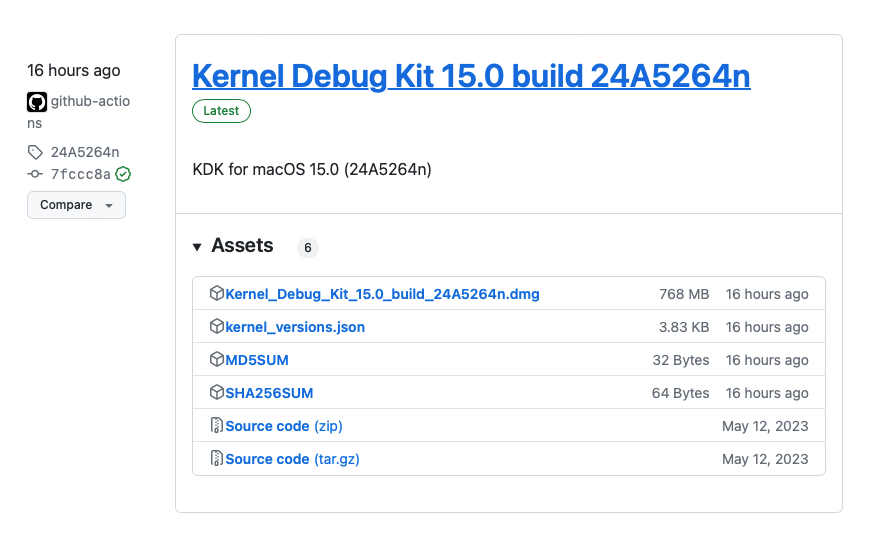
Task: Open the Compare dropdown button
Action: point(76,205)
